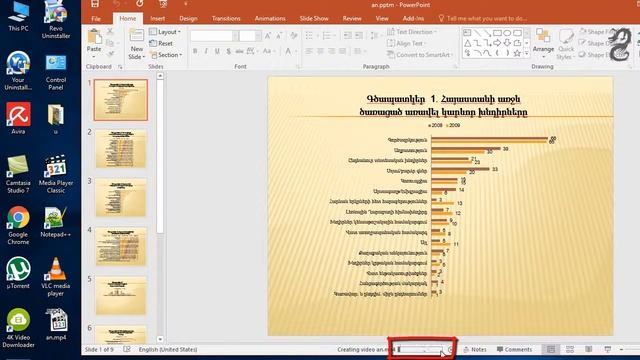Switch to the Design tab
This screenshot has width=640, height=360.
click(188, 19)
